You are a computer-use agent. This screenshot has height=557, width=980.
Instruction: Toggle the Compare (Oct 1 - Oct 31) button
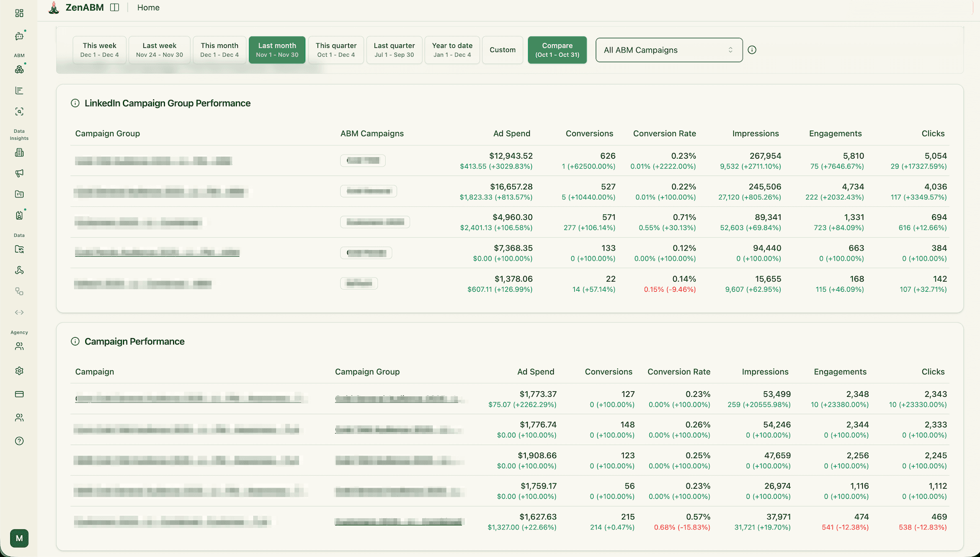[x=557, y=50]
